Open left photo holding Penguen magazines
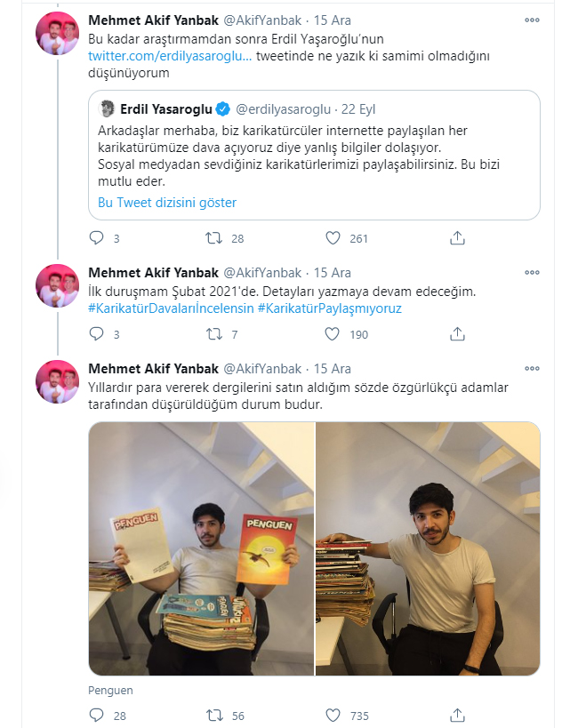 [x=201, y=548]
